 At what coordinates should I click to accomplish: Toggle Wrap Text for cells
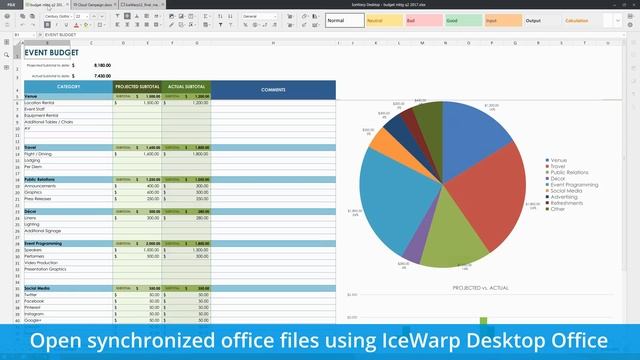(x=147, y=16)
